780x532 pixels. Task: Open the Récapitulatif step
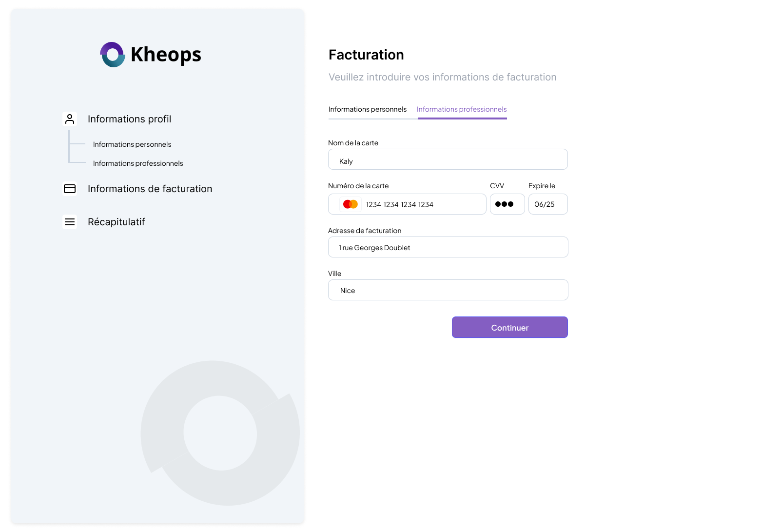pos(116,222)
